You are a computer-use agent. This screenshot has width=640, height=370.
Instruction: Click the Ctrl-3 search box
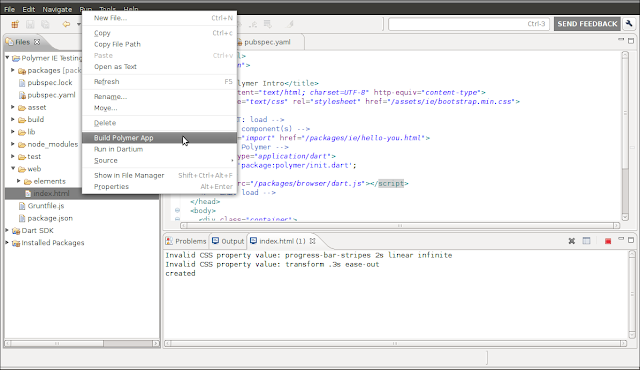(x=469, y=24)
